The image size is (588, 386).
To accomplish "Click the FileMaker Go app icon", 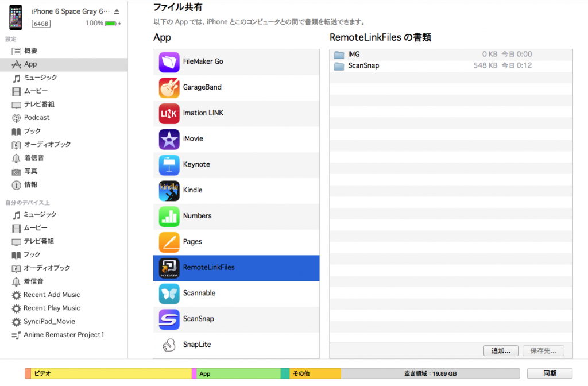I will tap(169, 62).
